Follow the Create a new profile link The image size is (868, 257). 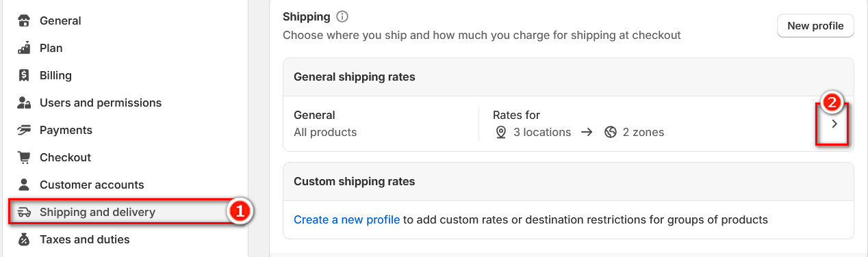pyautogui.click(x=346, y=219)
